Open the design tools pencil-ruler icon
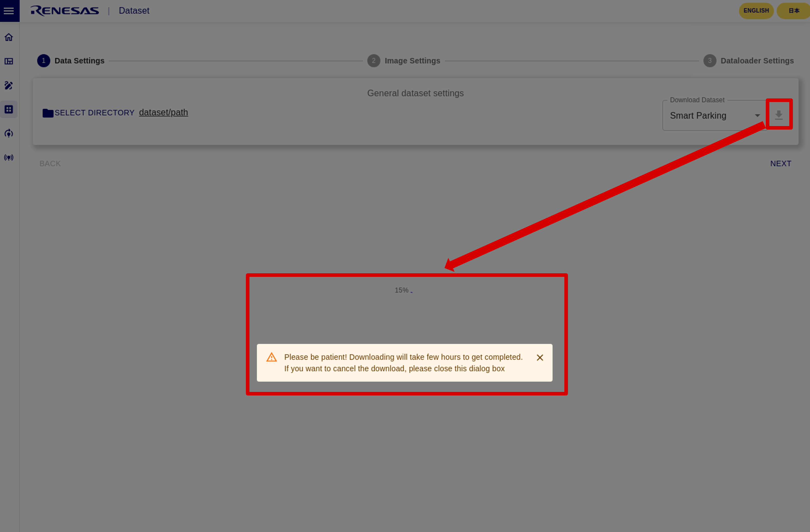810x532 pixels. pos(9,85)
